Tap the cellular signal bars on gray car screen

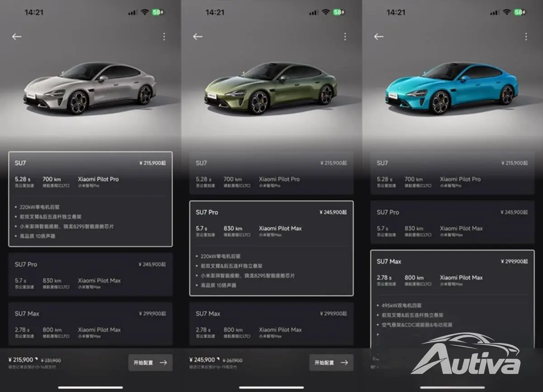(x=132, y=12)
